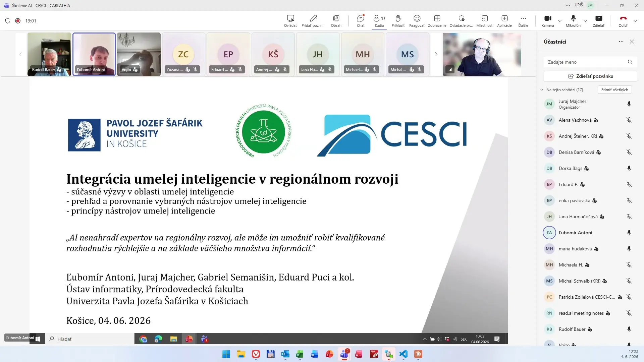
Task: Open the Ovládať control toolbar item
Action: pos(290,21)
